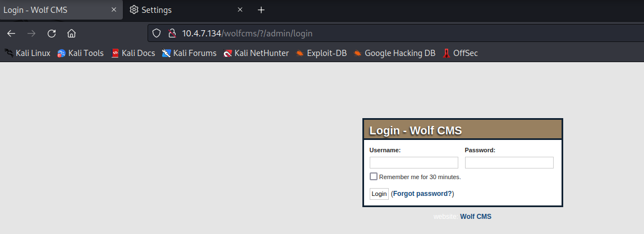The image size is (644, 234).
Task: Open a new tab with plus button
Action: (x=261, y=10)
